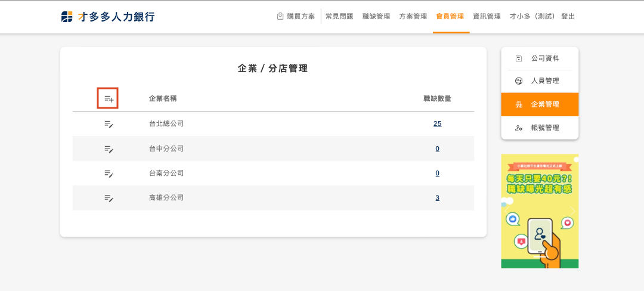Switch to the 方案管理 tab
The image size is (644, 291).
(x=413, y=17)
